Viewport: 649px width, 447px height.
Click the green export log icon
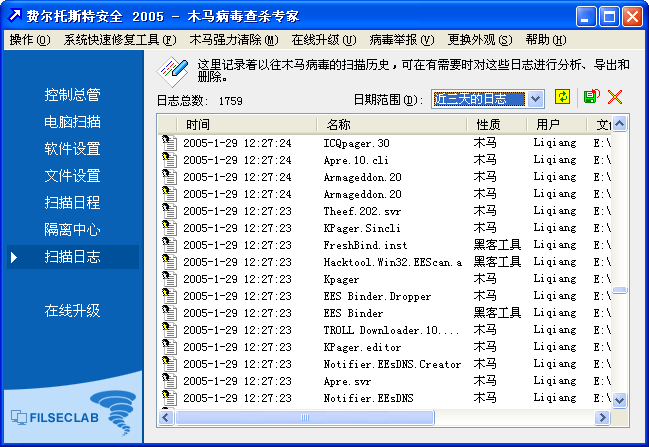[590, 97]
